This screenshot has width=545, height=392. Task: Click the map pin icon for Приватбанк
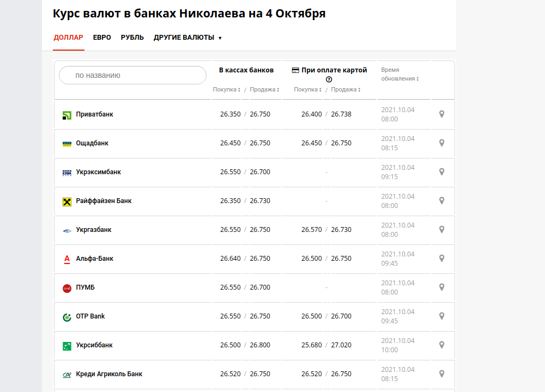[x=442, y=114]
